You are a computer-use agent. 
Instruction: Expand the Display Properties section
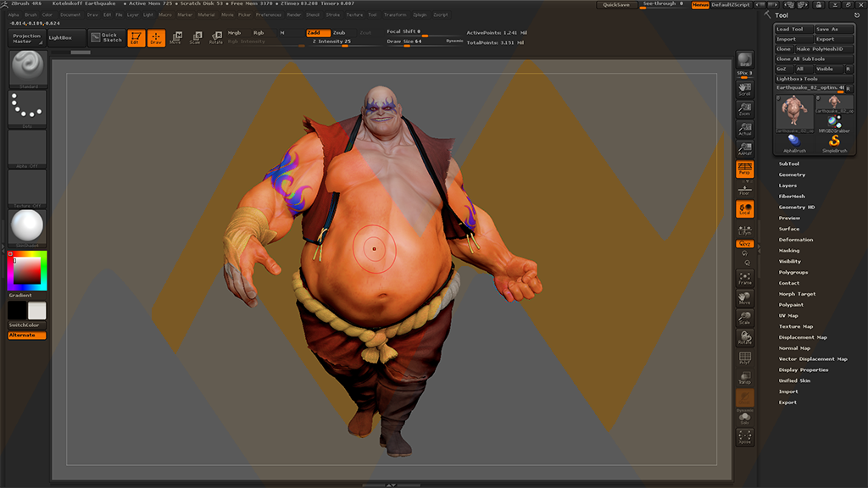[x=804, y=369]
